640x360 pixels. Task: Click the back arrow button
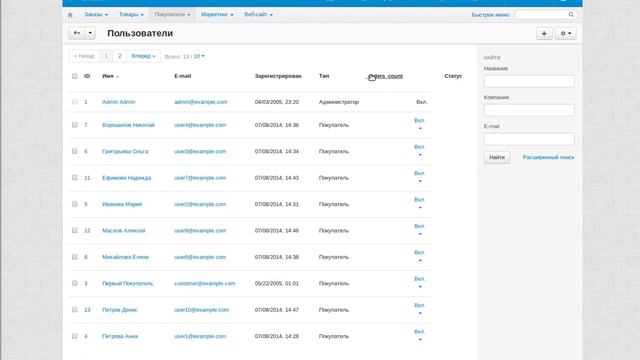pos(76,33)
